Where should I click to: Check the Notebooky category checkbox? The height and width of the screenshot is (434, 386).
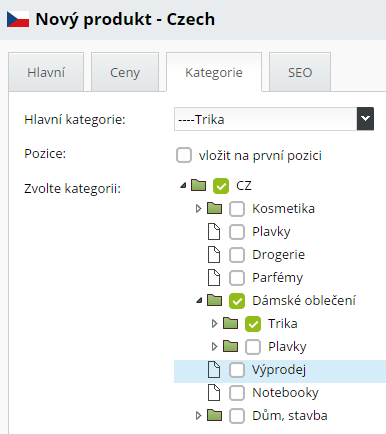237,393
